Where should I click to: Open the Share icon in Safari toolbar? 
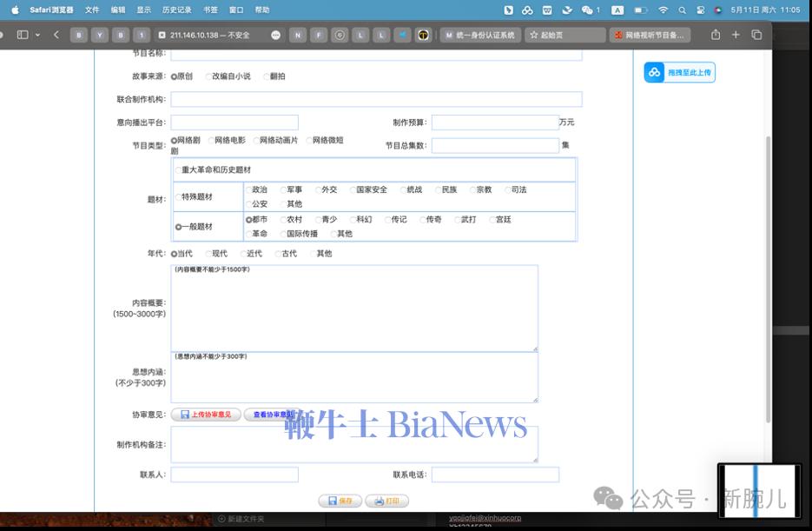[715, 35]
